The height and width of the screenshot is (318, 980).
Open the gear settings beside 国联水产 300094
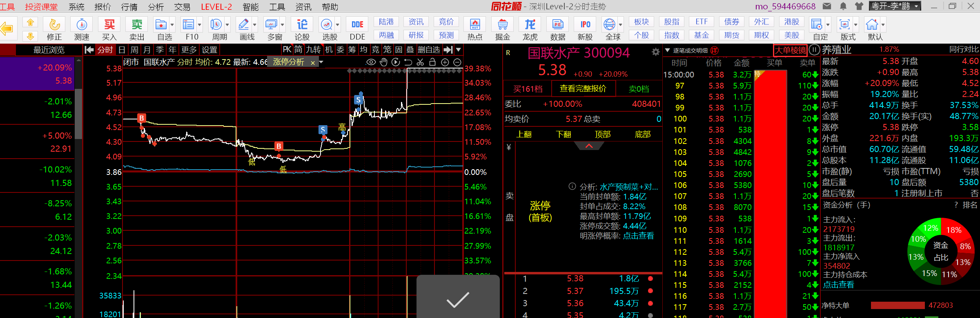(x=655, y=52)
